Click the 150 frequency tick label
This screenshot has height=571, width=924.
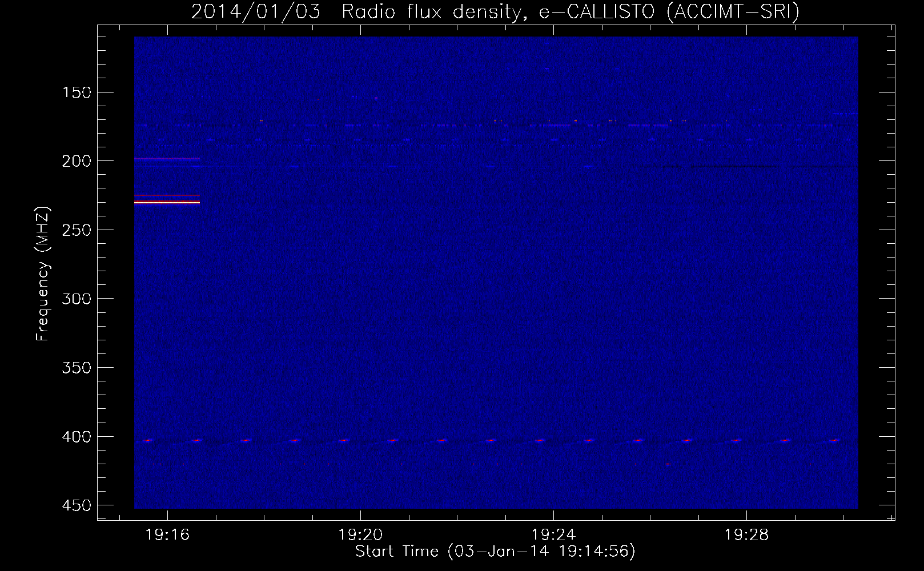76,93
